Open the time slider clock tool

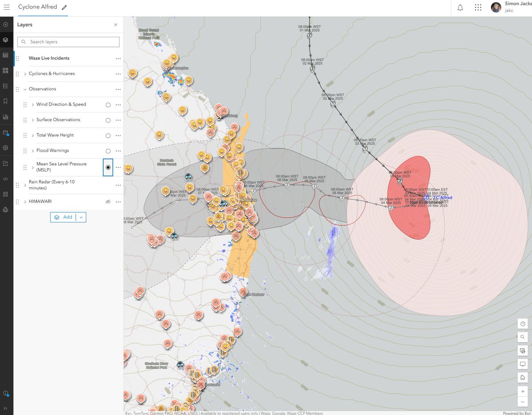[523, 324]
